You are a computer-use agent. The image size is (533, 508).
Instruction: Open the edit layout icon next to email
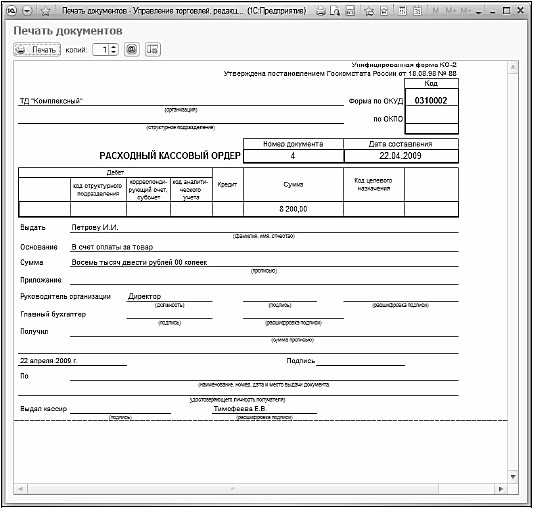pyautogui.click(x=153, y=50)
